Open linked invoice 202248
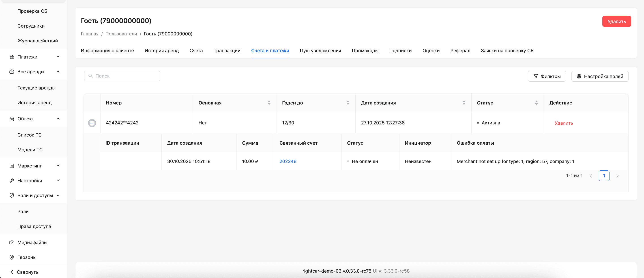The width and height of the screenshot is (644, 278). coord(288,161)
